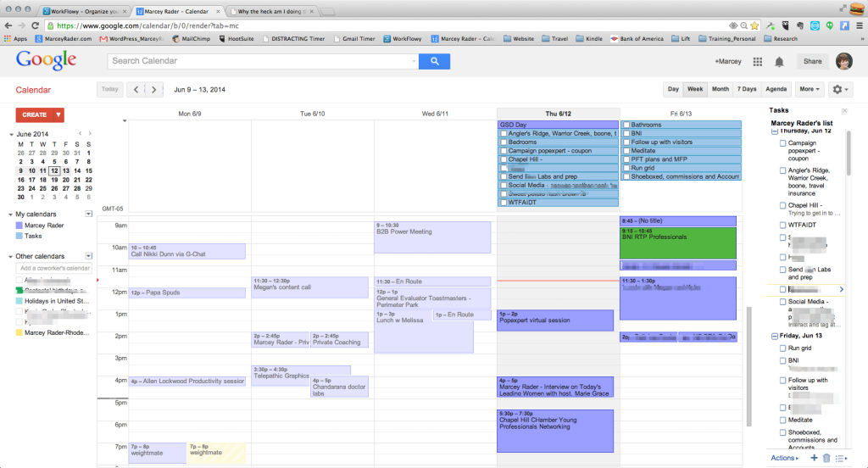Image resolution: width=868 pixels, height=468 pixels.
Task: Open the +Marcey profile link
Action: click(727, 62)
